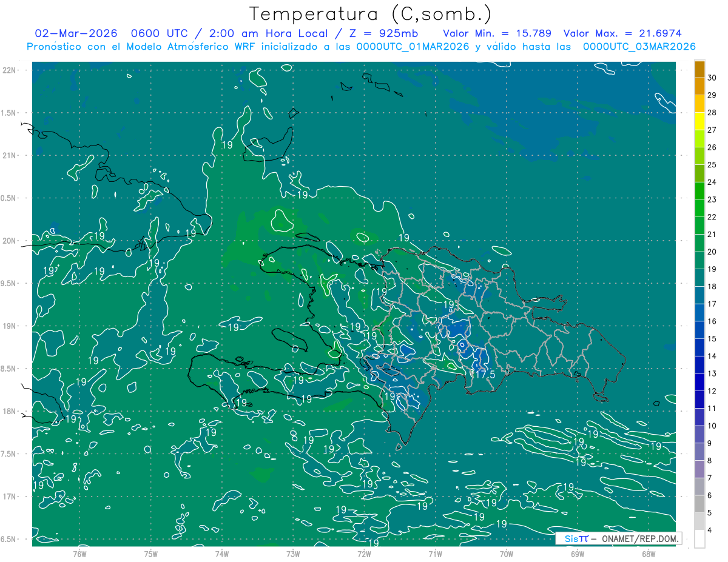Click 'Valor Min. = 15.789' readout

click(x=496, y=33)
